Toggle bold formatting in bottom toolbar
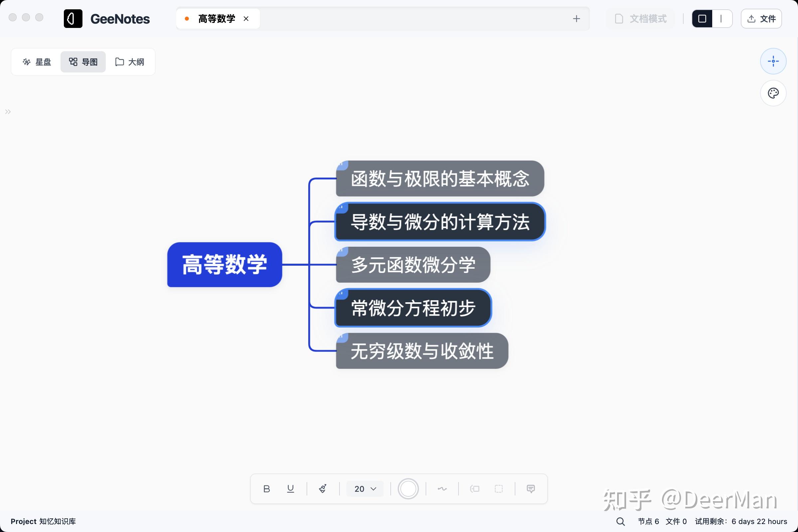This screenshot has width=798, height=532. point(266,488)
